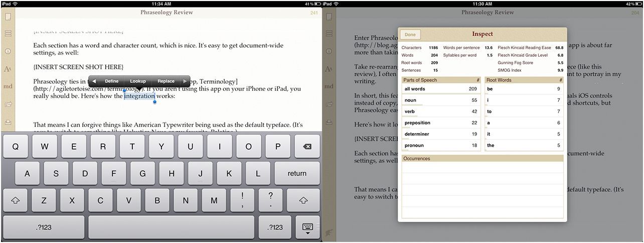
Task: Tap the tray icon at the bottom of the left screen's sidebar
Action: coord(8,122)
